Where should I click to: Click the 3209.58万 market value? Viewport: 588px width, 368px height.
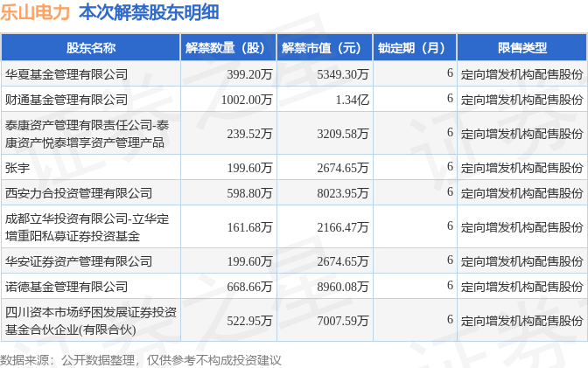click(343, 134)
